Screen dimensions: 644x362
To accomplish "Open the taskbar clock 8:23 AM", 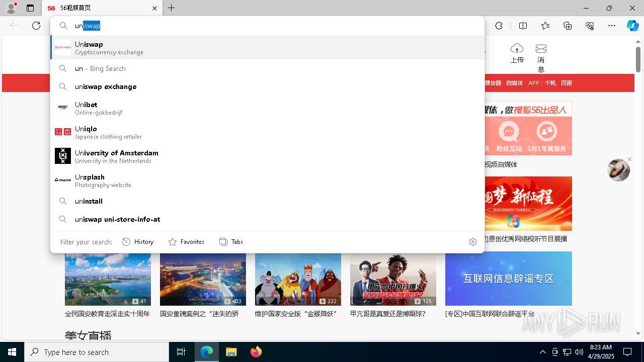I will (x=601, y=352).
